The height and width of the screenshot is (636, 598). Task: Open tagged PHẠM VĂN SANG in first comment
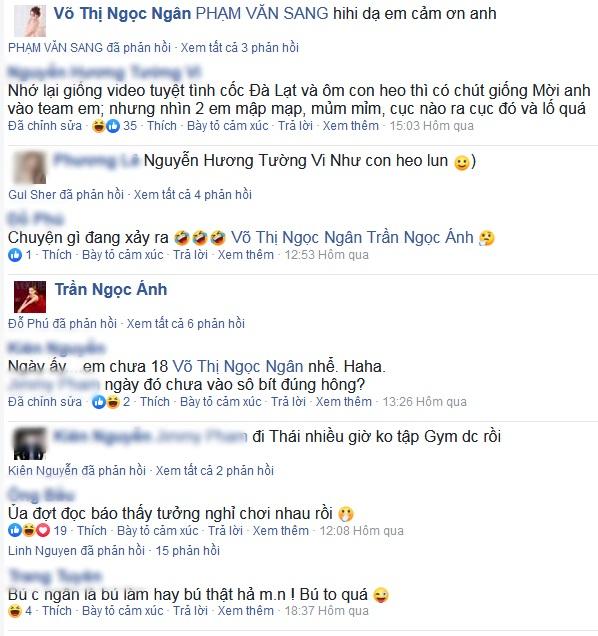(262, 14)
